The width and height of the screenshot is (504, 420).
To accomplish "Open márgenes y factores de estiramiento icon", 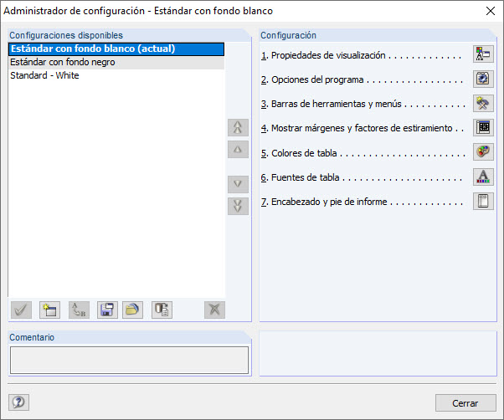I will click(483, 127).
